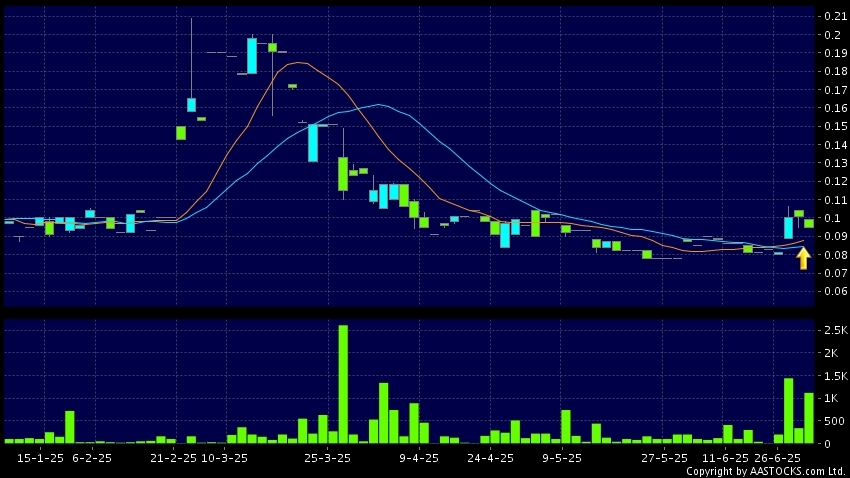The height and width of the screenshot is (478, 850).
Task: Select the 0.16 price axis label
Action: [x=835, y=108]
